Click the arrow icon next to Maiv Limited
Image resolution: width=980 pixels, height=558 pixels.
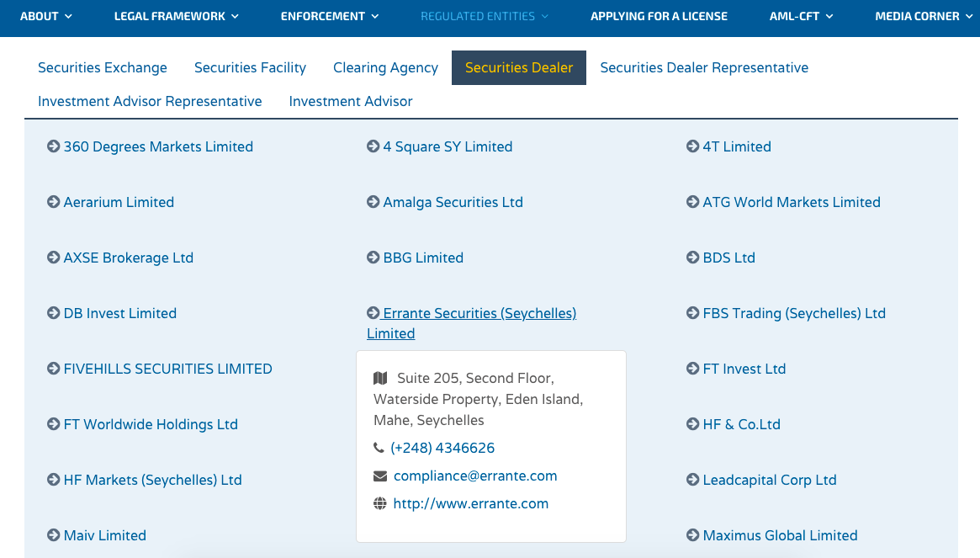[52, 535]
